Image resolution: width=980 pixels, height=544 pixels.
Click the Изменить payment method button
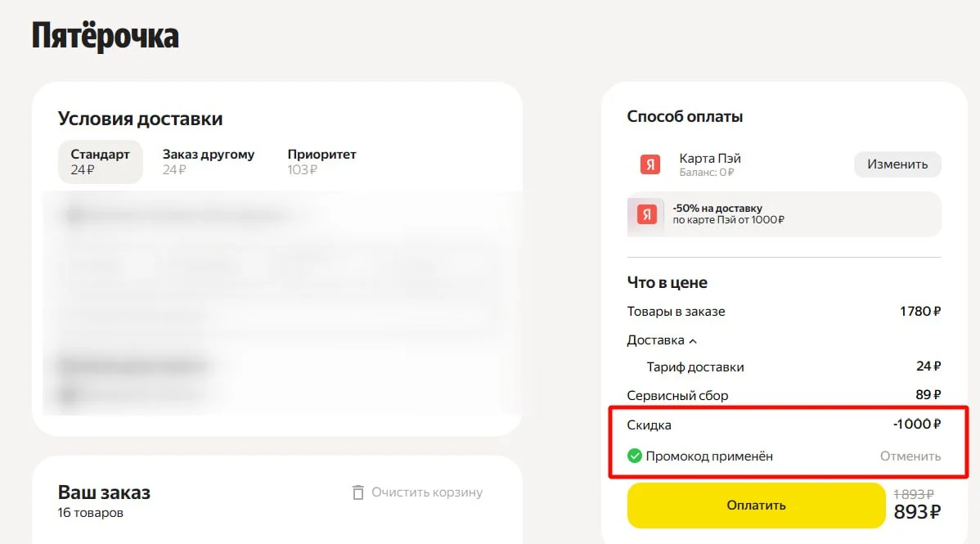tap(897, 164)
